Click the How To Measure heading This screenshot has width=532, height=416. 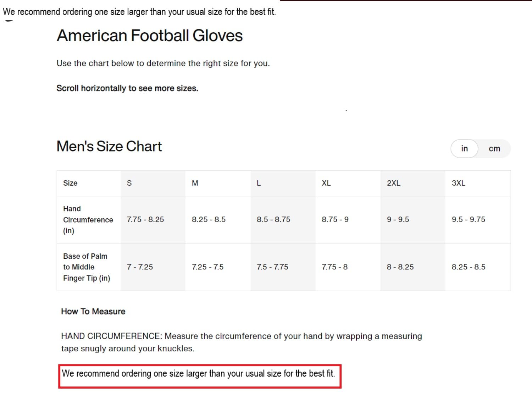point(93,311)
